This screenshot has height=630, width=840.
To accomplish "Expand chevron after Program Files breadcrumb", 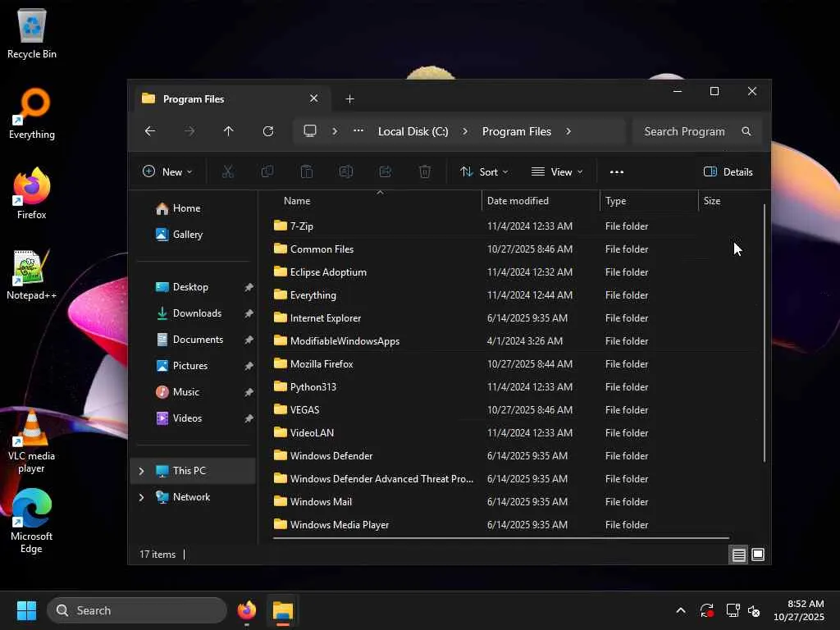I will pyautogui.click(x=568, y=131).
